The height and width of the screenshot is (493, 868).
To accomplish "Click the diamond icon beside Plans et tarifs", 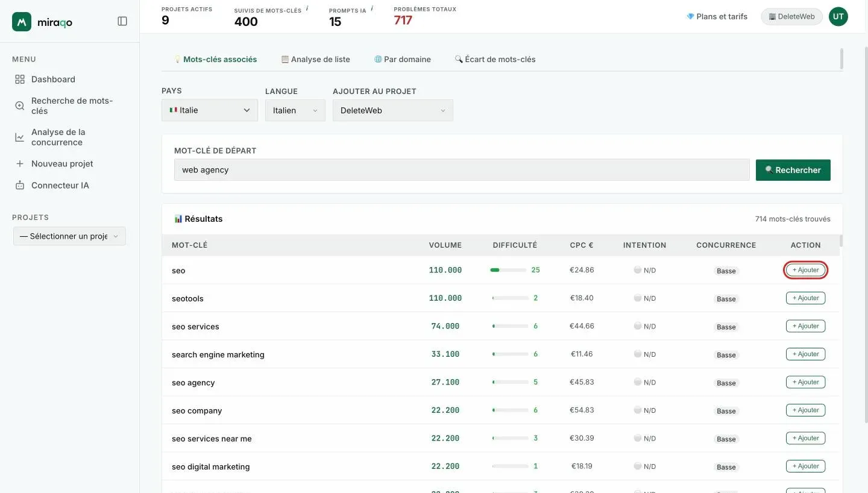I will tap(690, 17).
